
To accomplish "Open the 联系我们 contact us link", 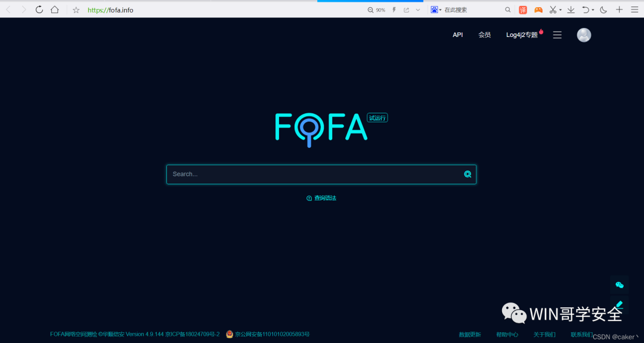I will [x=581, y=335].
